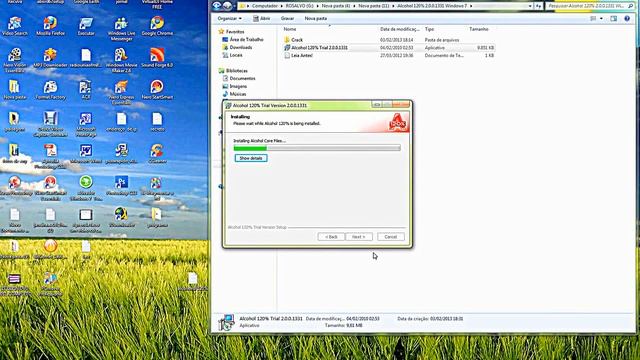640x360 pixels.
Task: Launch the Nero Express Essentials shortcut
Action: [x=121, y=92]
